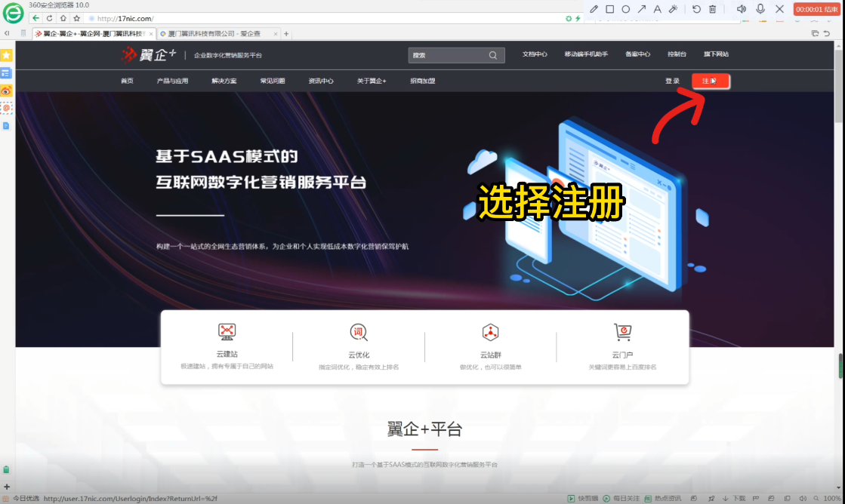Reload the page with refresh icon
This screenshot has width=845, height=504.
pos(50,18)
